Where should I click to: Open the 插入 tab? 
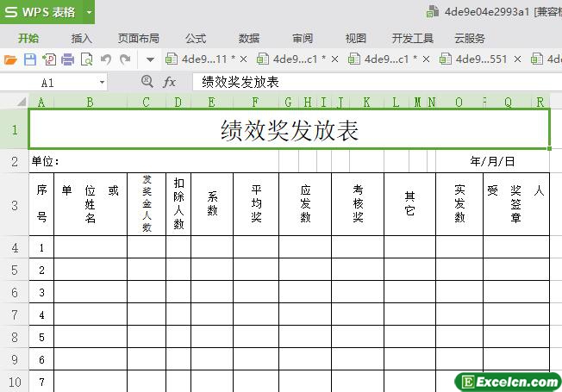point(82,39)
